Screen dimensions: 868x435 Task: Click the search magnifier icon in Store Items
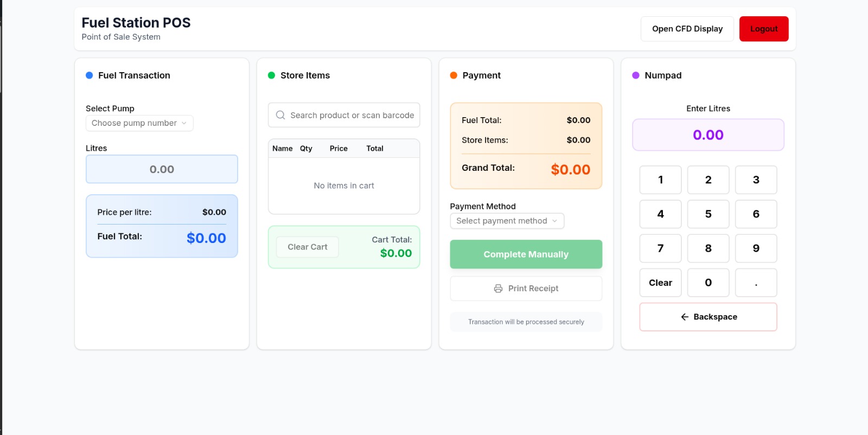280,115
